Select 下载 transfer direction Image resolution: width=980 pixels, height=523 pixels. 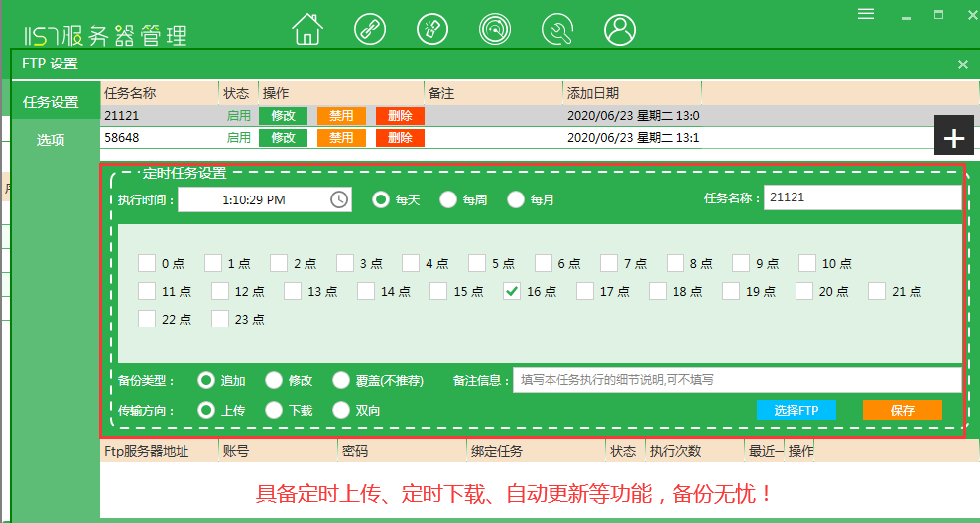[274, 410]
